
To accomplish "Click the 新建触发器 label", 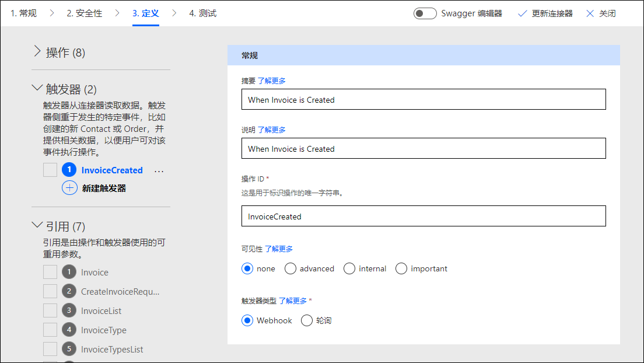I will (x=104, y=189).
